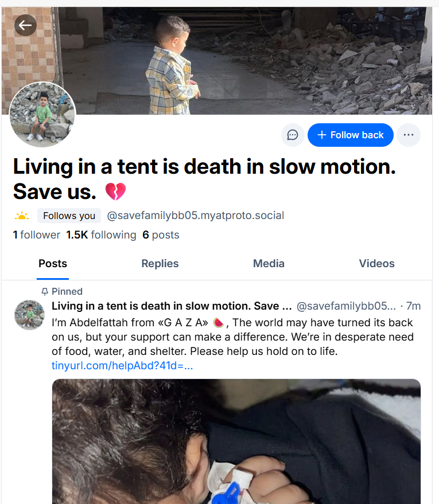Click the back arrow on the banner
439x504 pixels.
(x=25, y=25)
